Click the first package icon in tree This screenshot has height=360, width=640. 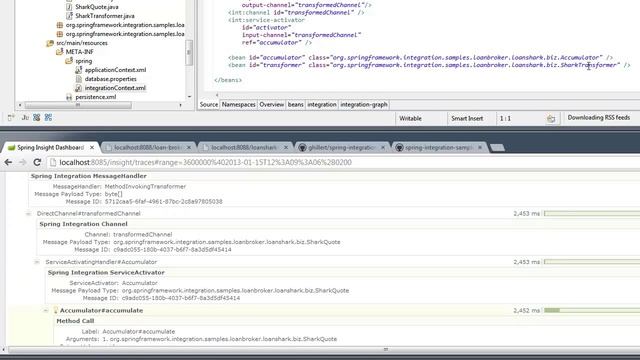(60, 25)
